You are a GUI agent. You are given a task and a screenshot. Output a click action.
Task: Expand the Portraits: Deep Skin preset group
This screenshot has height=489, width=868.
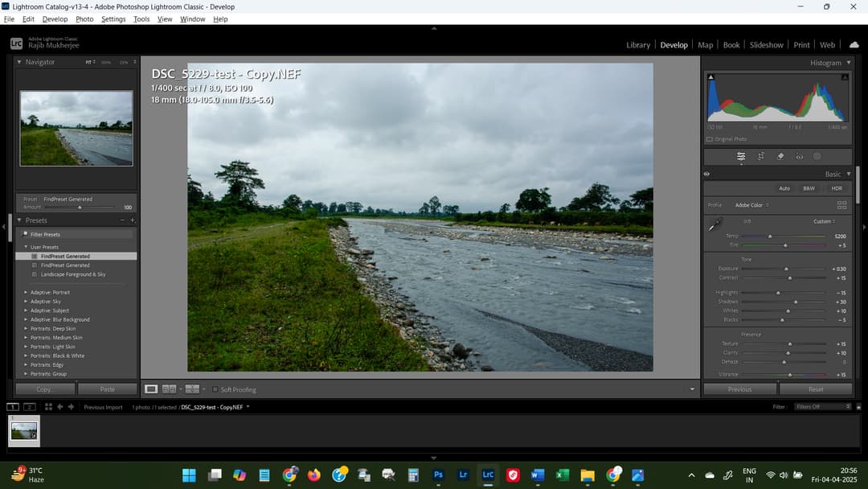[x=26, y=328]
